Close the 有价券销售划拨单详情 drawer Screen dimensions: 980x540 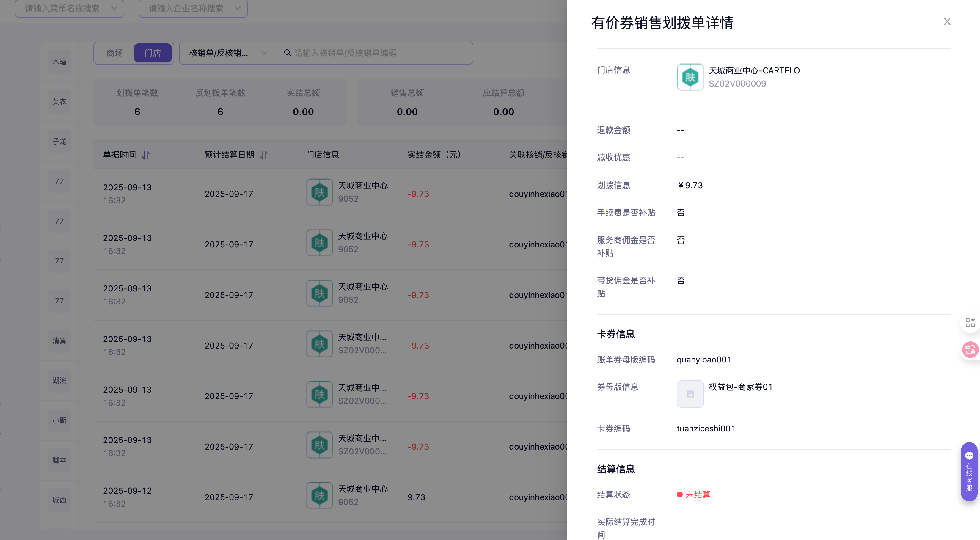click(x=947, y=22)
